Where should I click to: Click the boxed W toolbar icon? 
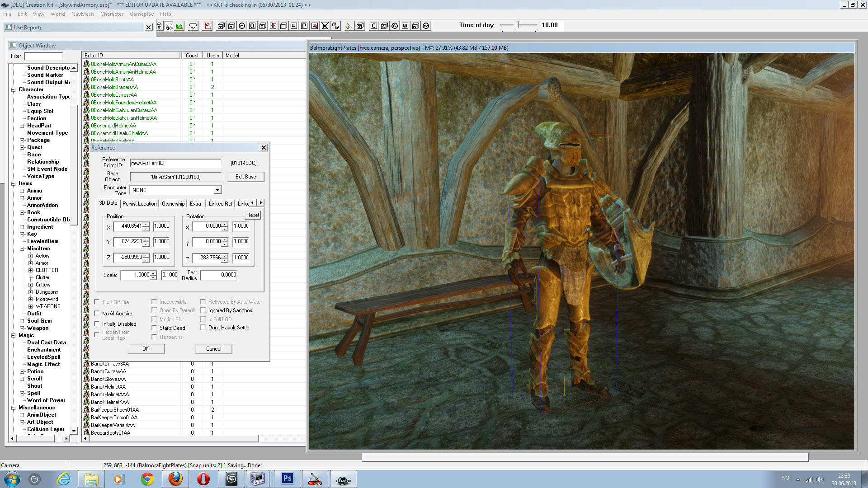click(405, 26)
